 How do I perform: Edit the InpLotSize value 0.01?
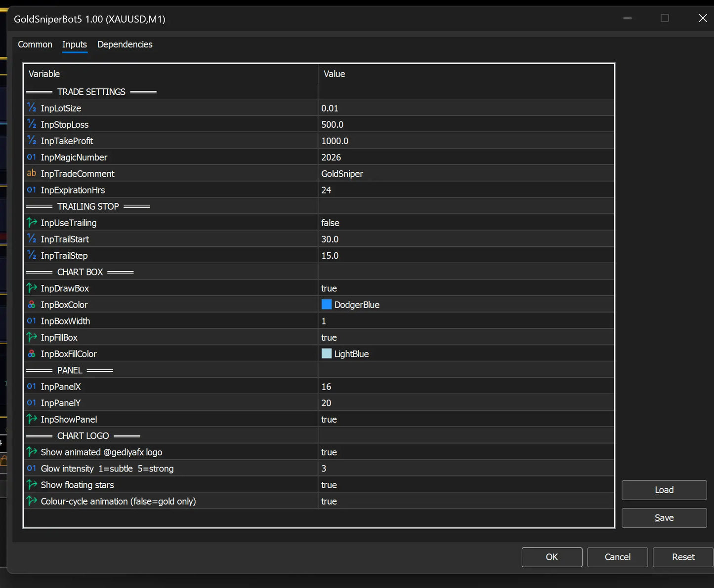click(x=466, y=108)
